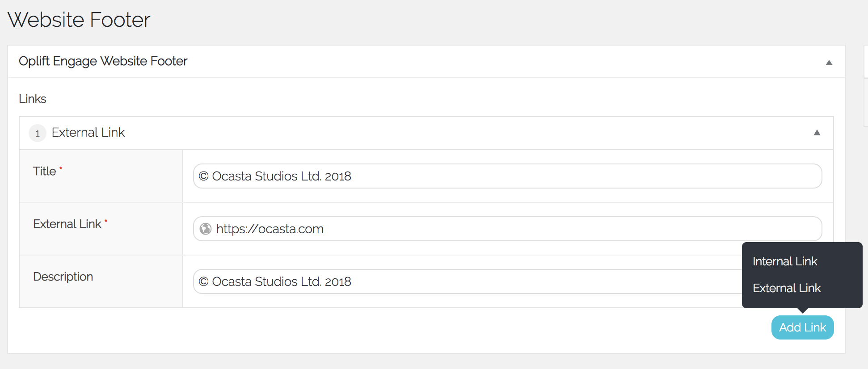Image resolution: width=868 pixels, height=369 pixels.
Task: Click the Website Footer page heading
Action: click(x=79, y=20)
